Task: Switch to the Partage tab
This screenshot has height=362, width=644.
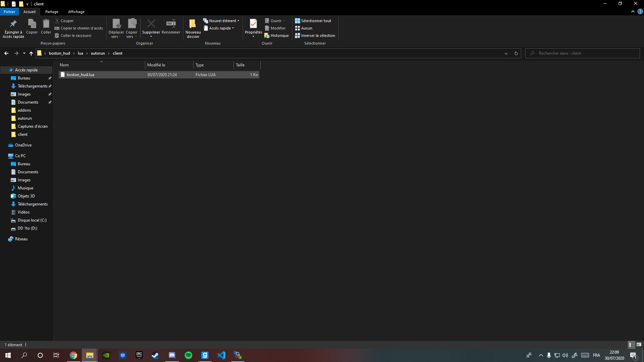Action: tap(52, 12)
